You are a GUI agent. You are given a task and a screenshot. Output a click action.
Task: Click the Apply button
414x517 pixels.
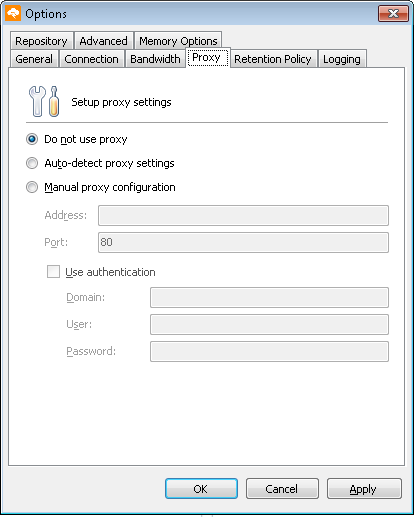(364, 489)
